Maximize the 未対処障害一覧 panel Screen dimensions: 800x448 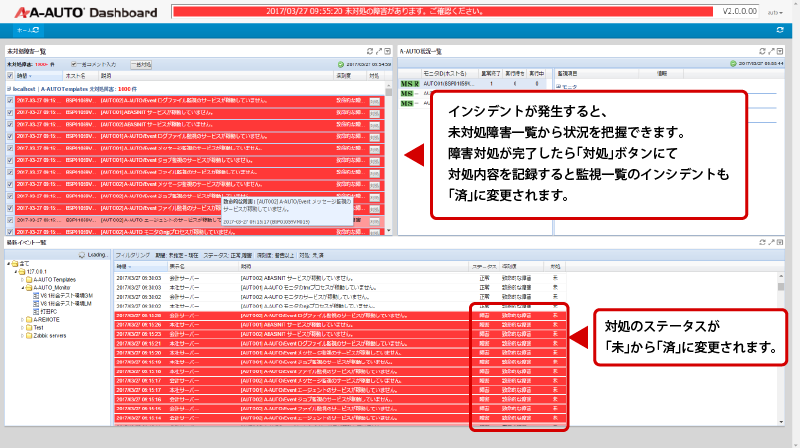379,51
